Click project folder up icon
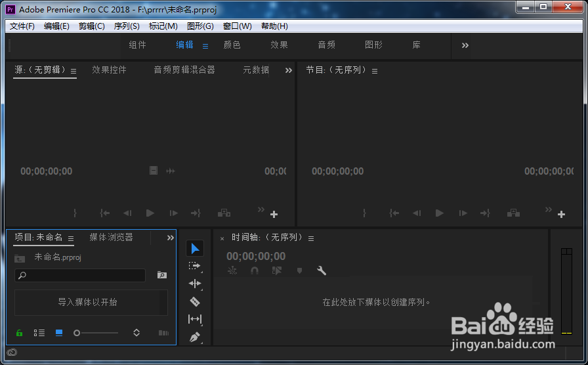The height and width of the screenshot is (365, 588). [x=20, y=258]
